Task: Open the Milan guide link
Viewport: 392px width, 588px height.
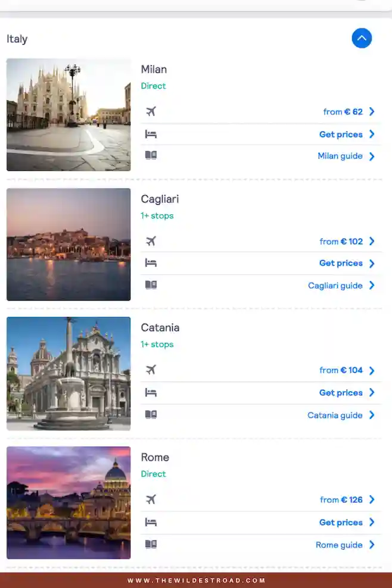Action: [x=341, y=156]
